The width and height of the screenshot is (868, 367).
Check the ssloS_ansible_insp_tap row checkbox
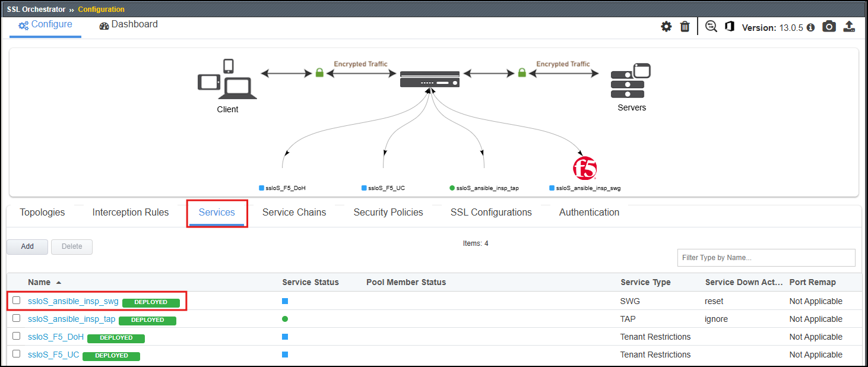click(17, 318)
